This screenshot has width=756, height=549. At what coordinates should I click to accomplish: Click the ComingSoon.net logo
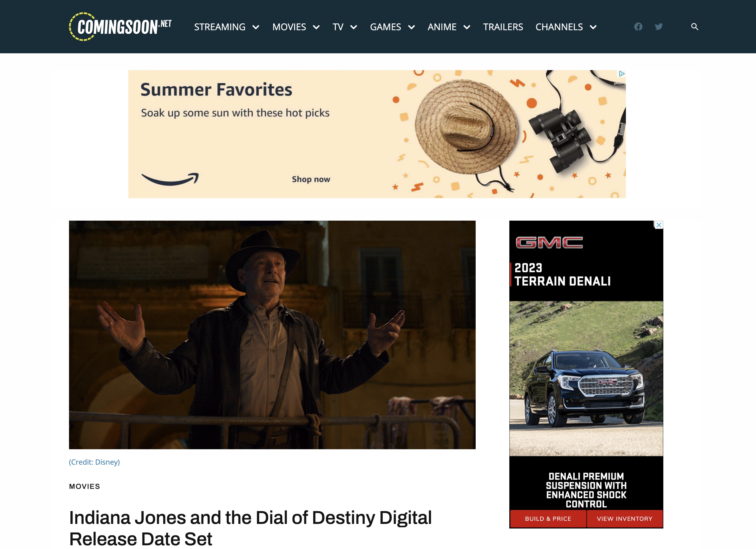pyautogui.click(x=120, y=27)
